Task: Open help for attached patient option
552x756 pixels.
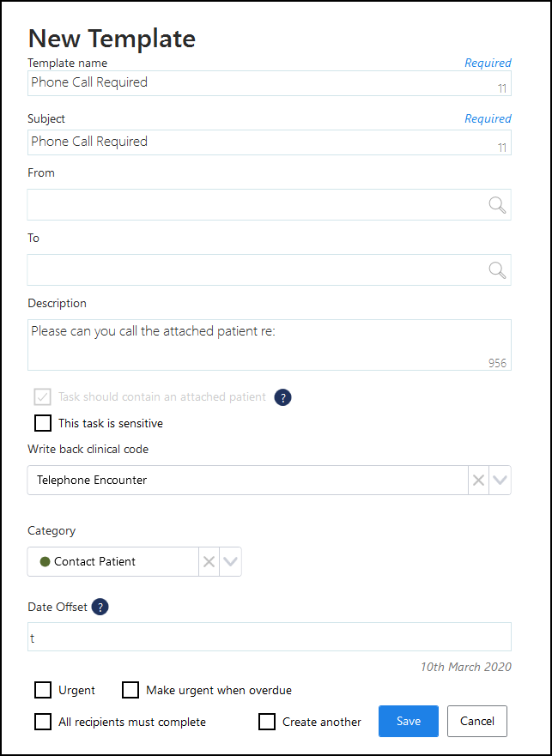Action: 282,397
